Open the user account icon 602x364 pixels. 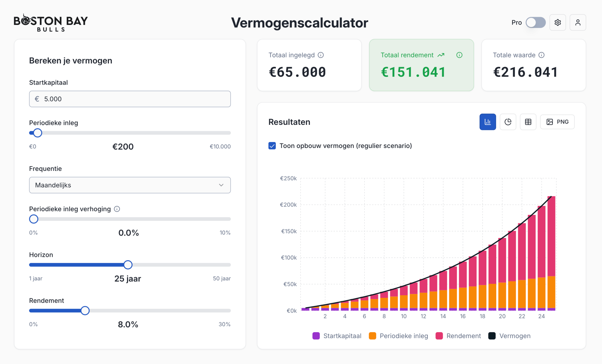[578, 23]
